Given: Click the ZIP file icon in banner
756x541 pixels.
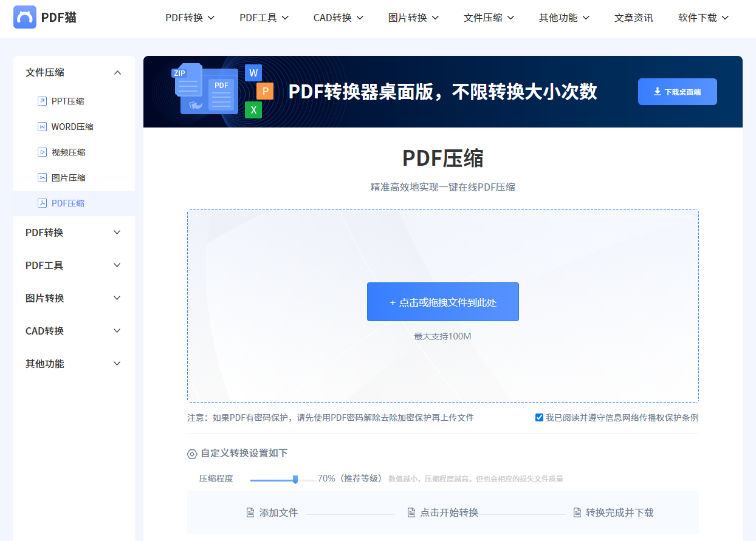Looking at the screenshot, I should pos(187,80).
